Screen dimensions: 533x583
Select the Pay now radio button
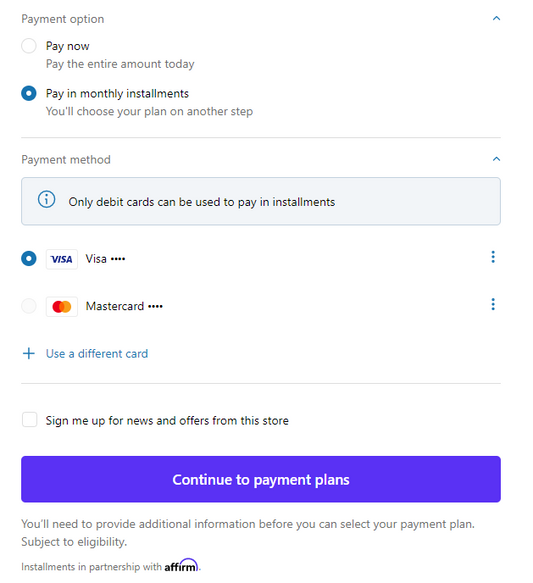point(29,46)
